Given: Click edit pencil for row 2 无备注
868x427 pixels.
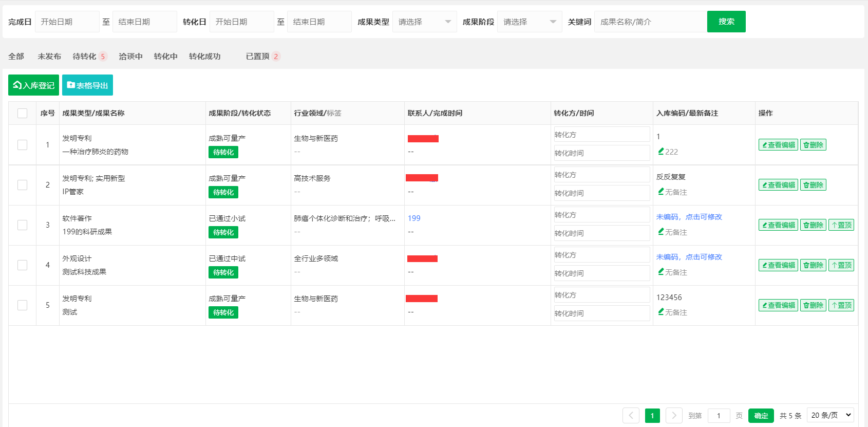Looking at the screenshot, I should (661, 192).
